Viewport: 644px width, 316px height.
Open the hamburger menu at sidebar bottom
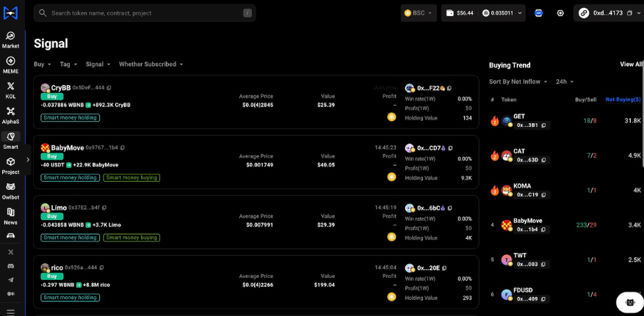10,312
